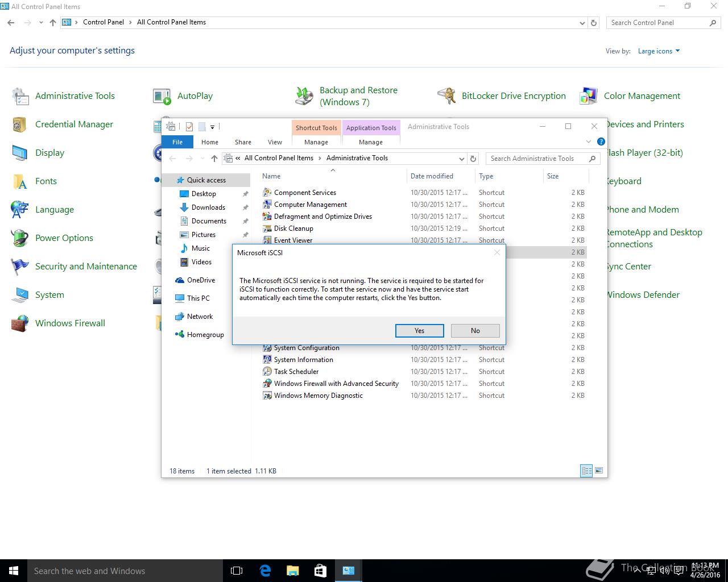728x582 pixels.
Task: Open Security and Maintenance icon
Action: pyautogui.click(x=20, y=267)
